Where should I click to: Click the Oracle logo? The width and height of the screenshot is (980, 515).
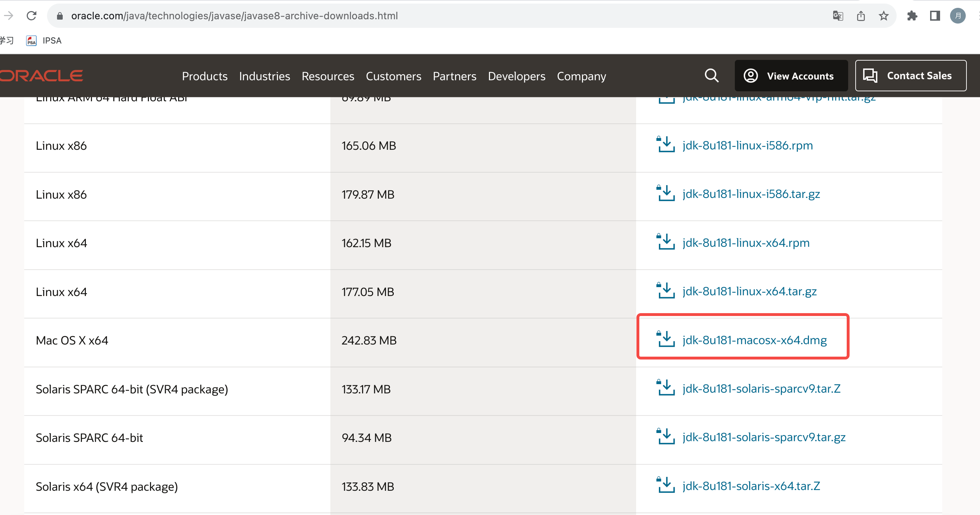coord(41,75)
